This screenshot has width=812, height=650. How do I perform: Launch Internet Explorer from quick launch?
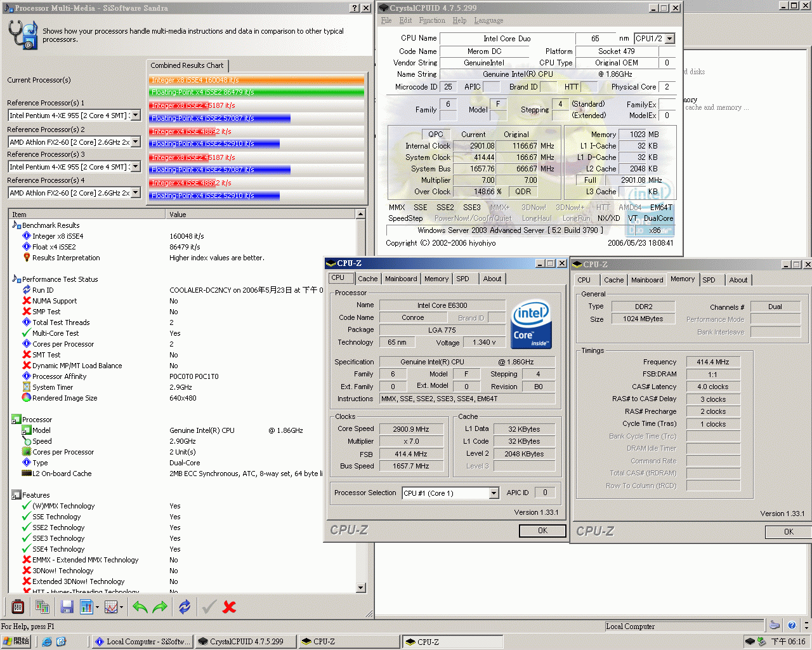click(46, 642)
